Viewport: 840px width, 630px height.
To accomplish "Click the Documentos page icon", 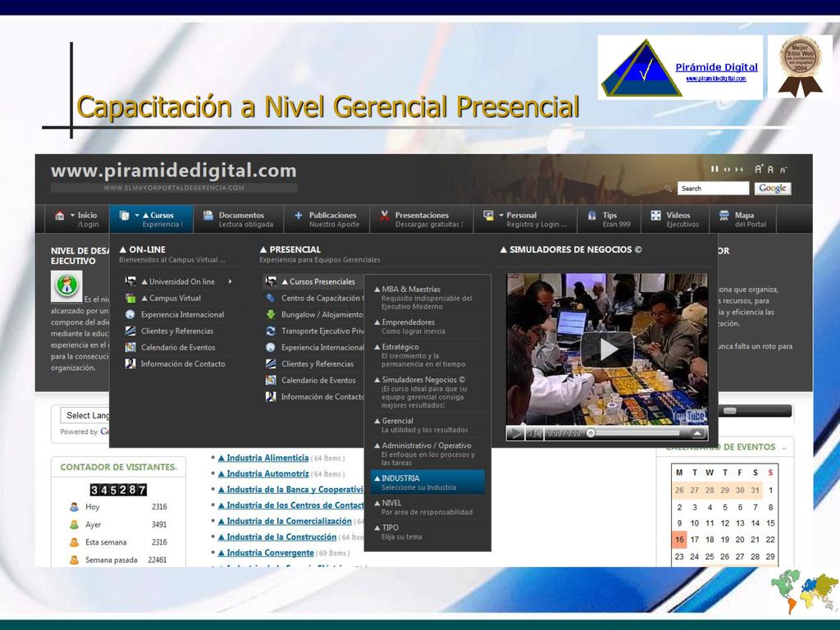I will pyautogui.click(x=208, y=216).
